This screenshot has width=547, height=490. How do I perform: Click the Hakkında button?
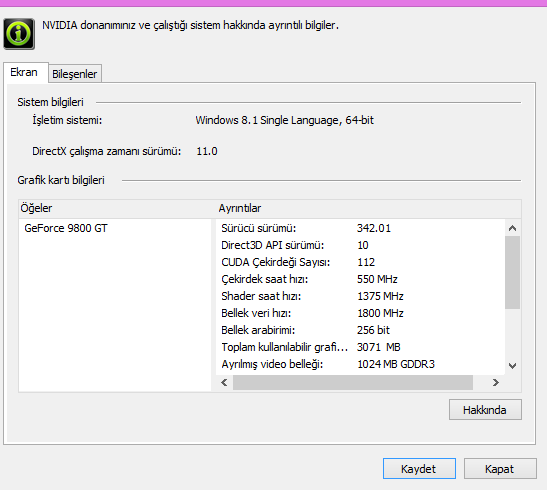coord(485,410)
